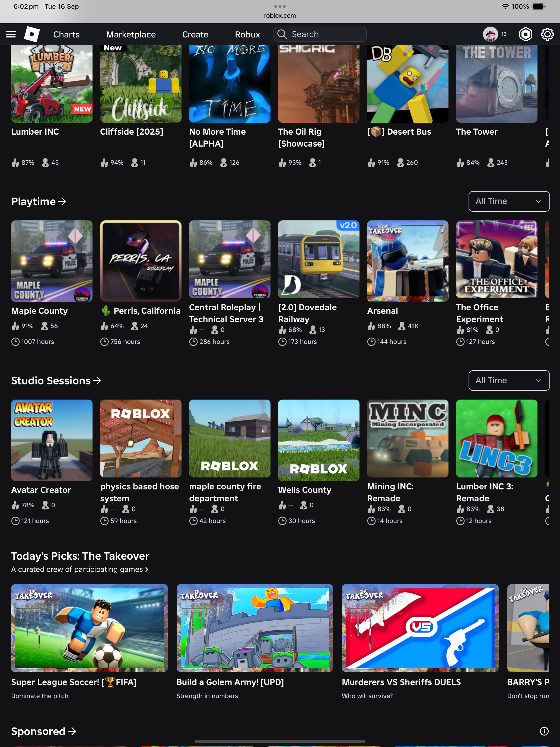Click the 'The Tower' game title
Viewport: 560px width, 747px height.
click(477, 132)
